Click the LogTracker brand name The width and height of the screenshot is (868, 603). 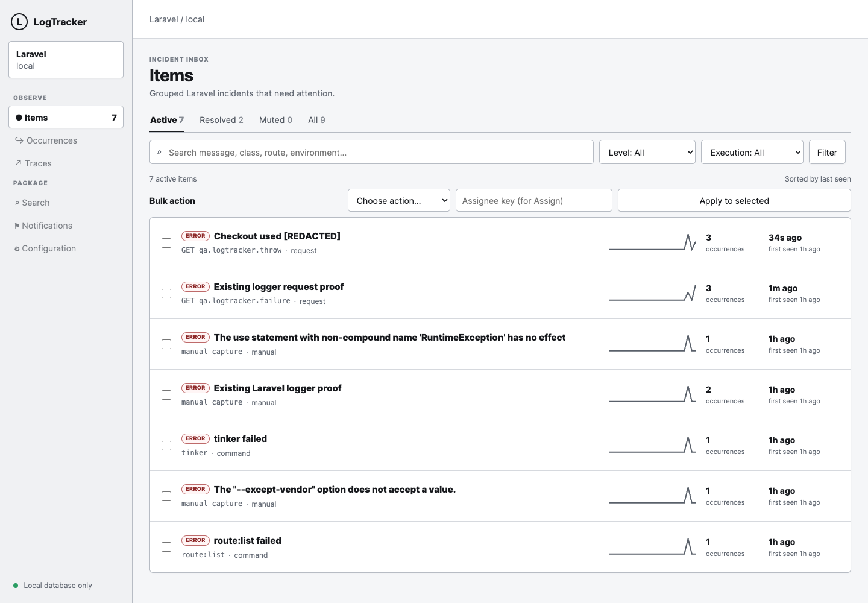(60, 22)
